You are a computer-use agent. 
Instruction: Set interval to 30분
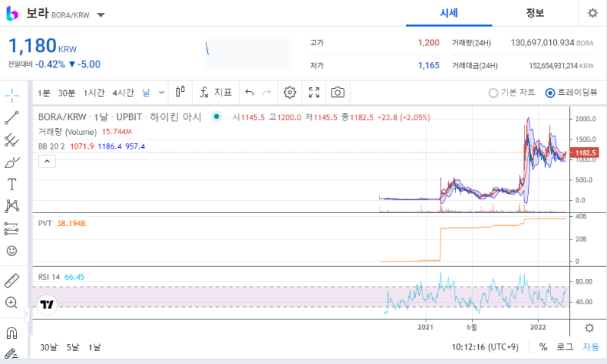point(67,93)
